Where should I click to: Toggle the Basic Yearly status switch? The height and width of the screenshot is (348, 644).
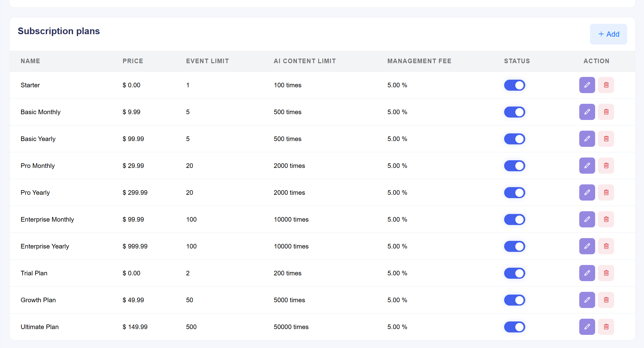[515, 139]
